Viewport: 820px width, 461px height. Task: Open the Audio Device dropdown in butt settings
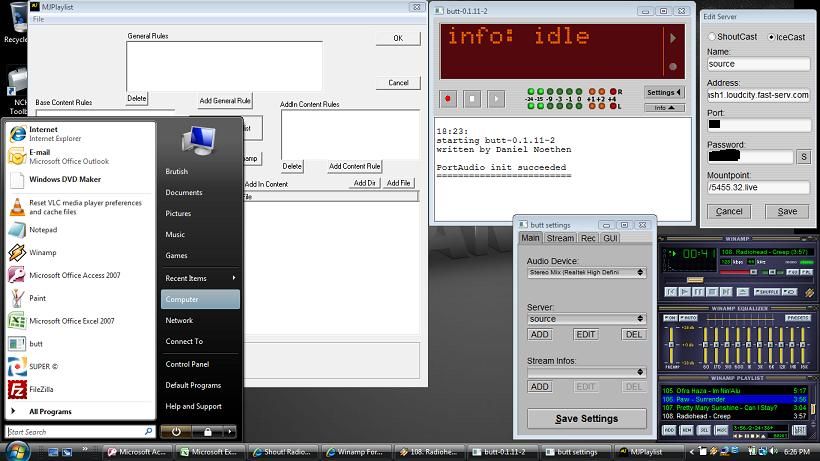(x=586, y=272)
